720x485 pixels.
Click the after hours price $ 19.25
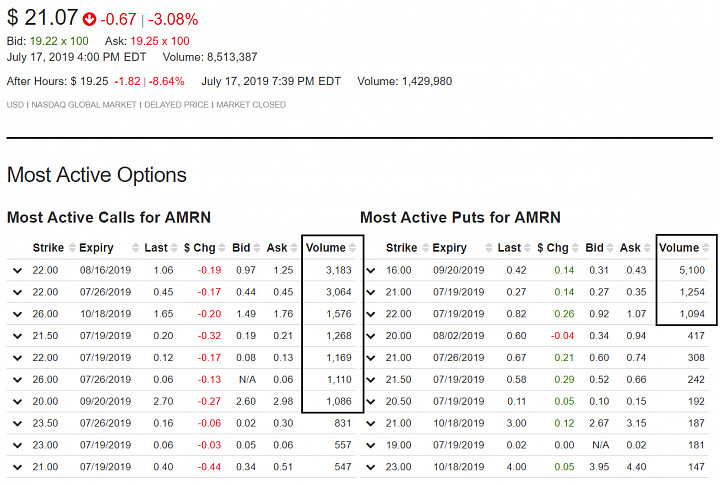point(90,81)
